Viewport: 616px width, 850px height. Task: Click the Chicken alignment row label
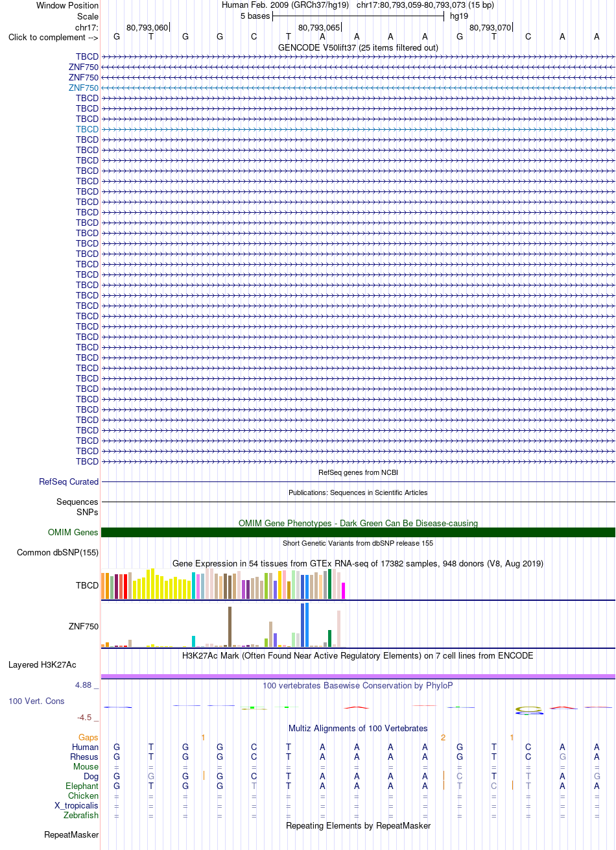(x=84, y=795)
